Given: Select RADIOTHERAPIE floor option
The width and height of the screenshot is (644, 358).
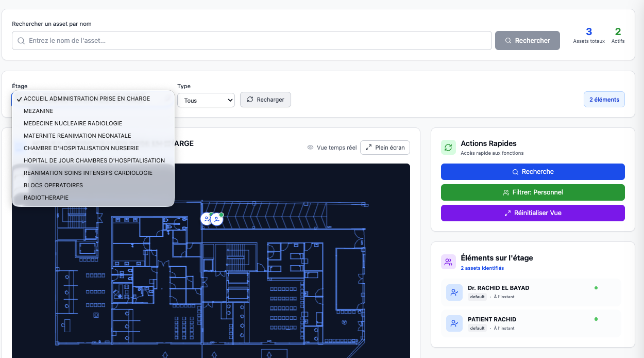Looking at the screenshot, I should click(46, 198).
